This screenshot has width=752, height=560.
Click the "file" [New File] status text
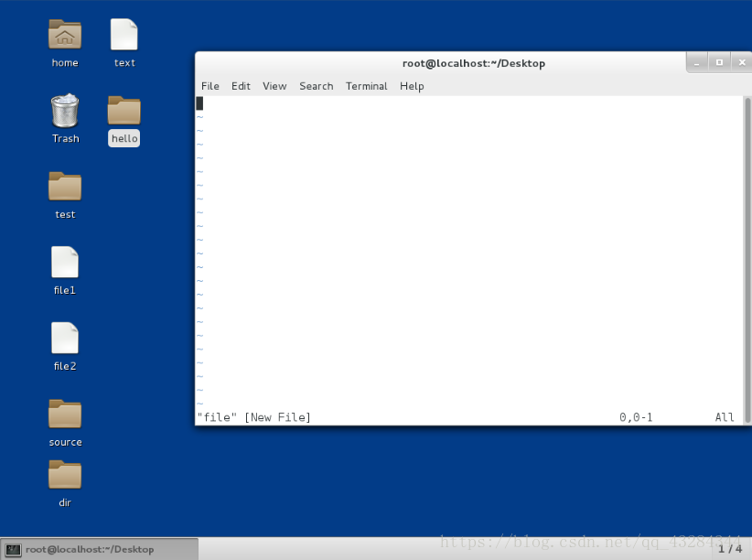coord(254,417)
